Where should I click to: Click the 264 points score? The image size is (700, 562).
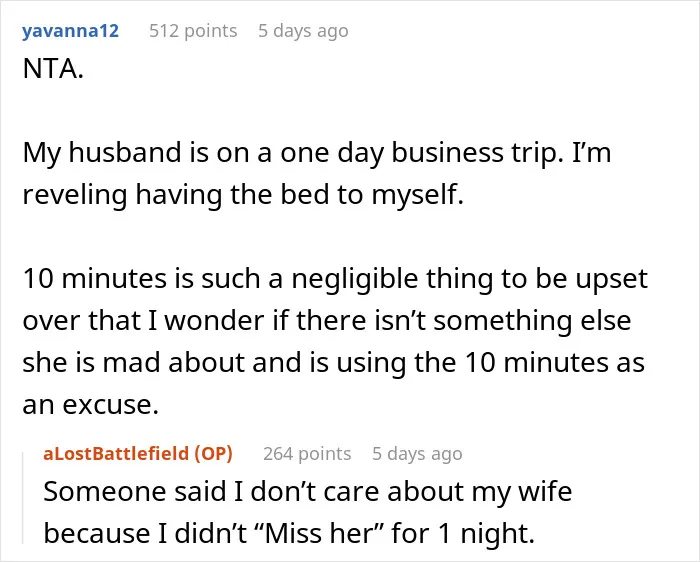307,454
